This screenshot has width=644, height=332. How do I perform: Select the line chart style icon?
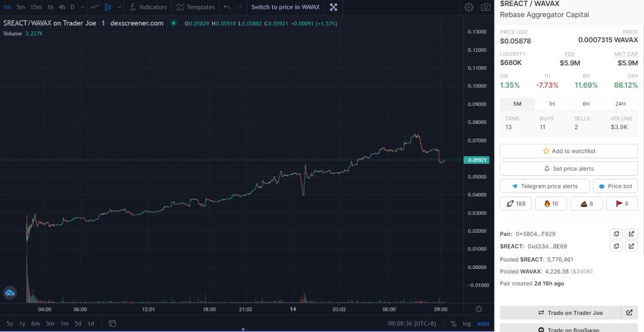point(94,7)
